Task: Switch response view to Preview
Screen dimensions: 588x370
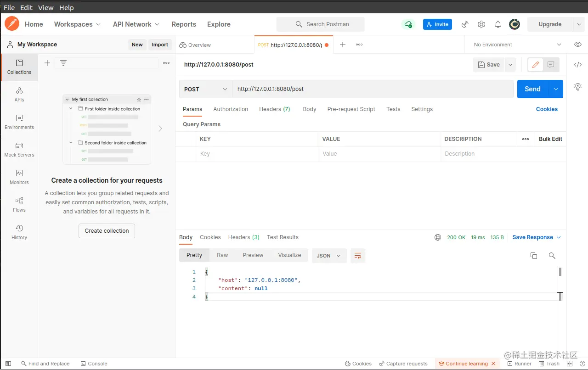Action: pyautogui.click(x=253, y=255)
